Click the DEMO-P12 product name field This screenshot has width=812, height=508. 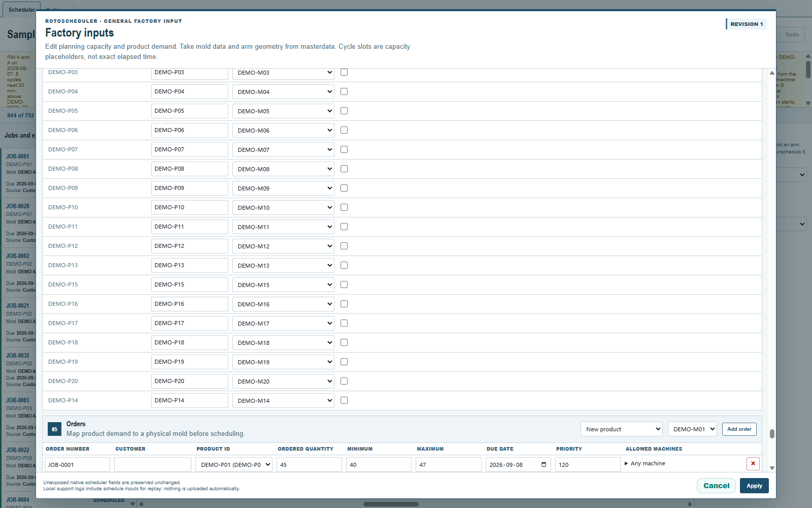click(x=190, y=246)
